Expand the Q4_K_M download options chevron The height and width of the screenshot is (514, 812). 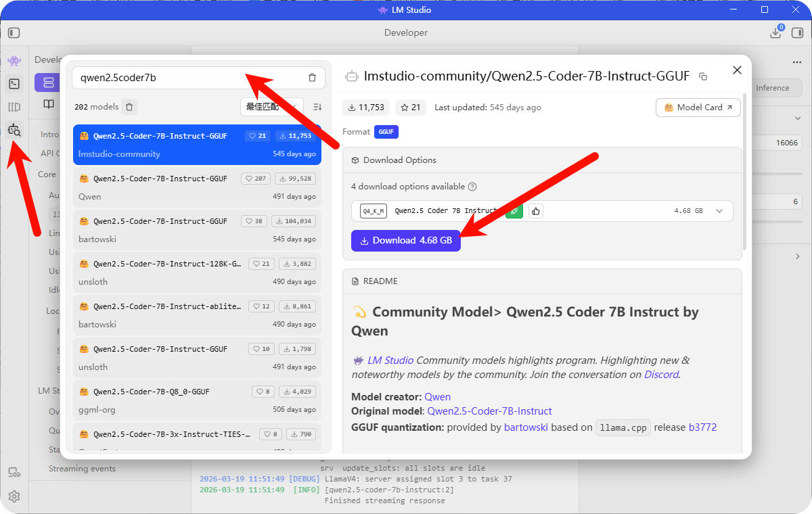pyautogui.click(x=719, y=211)
